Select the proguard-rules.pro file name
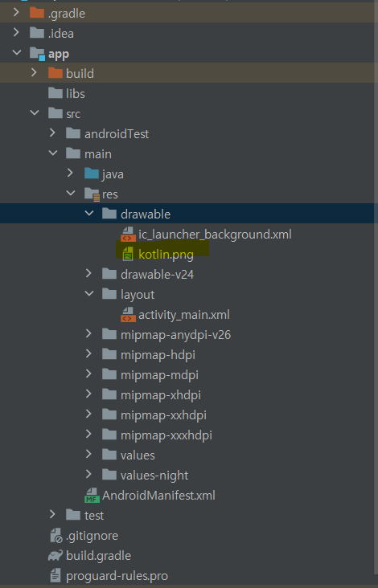The height and width of the screenshot is (588, 378). pos(117,576)
